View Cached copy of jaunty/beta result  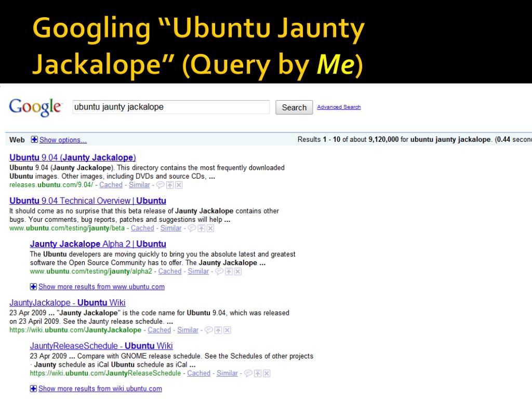pyautogui.click(x=142, y=228)
